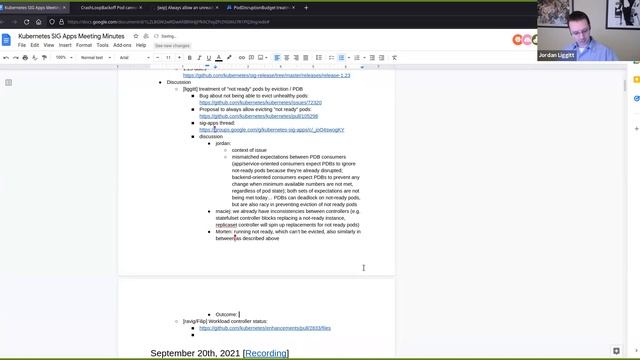Decrease font size with minus button
This screenshot has width=640, height=360.
coord(158,58)
